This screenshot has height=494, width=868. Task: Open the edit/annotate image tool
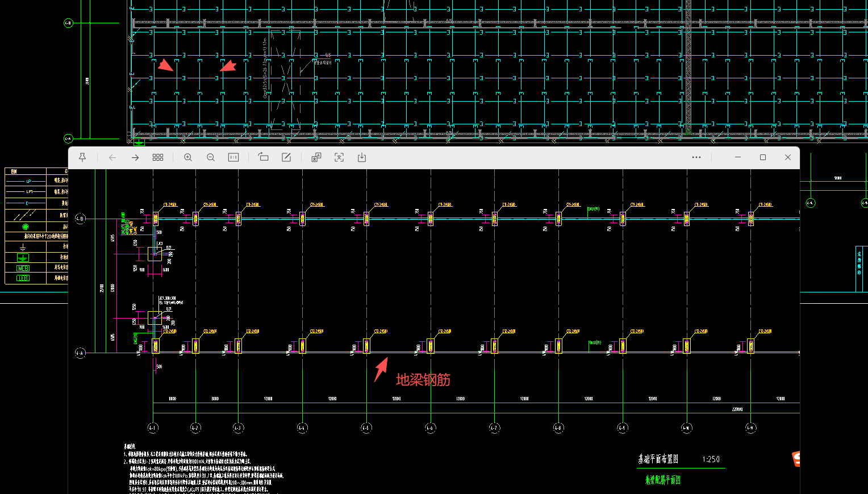286,157
